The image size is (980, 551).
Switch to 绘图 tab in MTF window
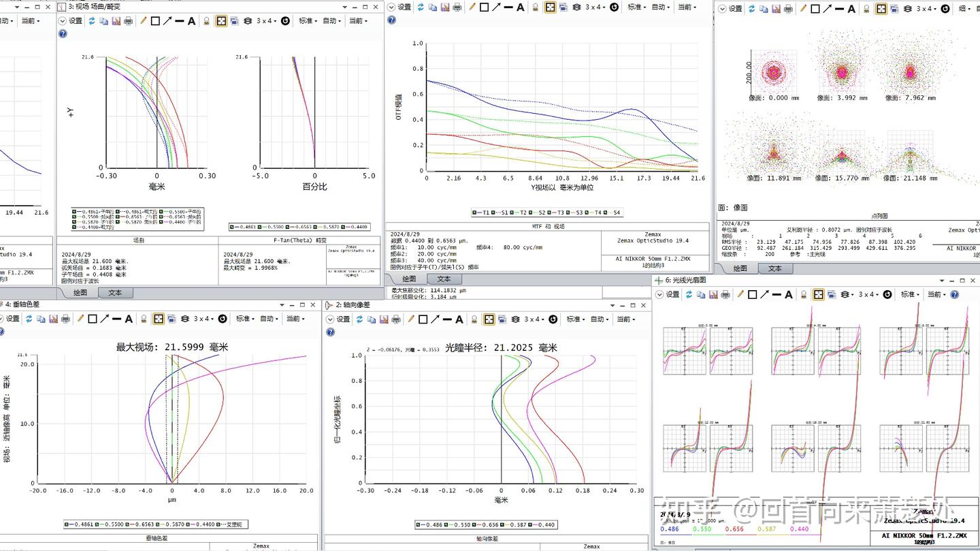click(409, 279)
